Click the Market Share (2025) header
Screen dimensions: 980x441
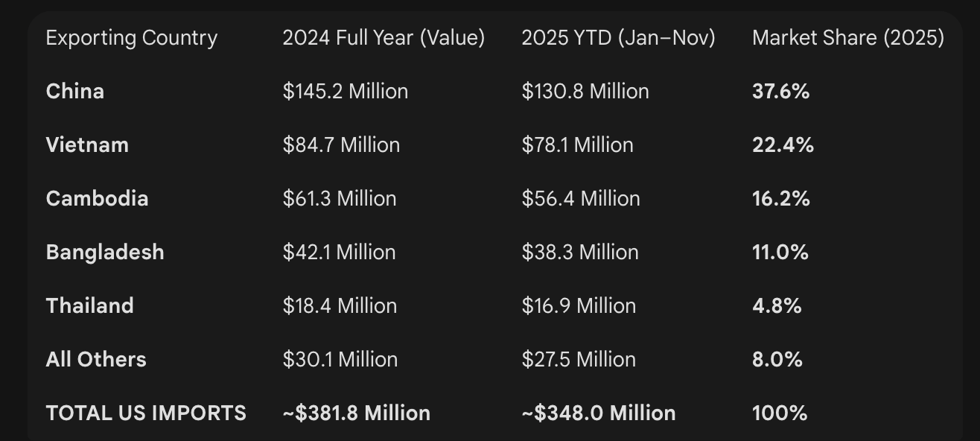[x=848, y=38]
